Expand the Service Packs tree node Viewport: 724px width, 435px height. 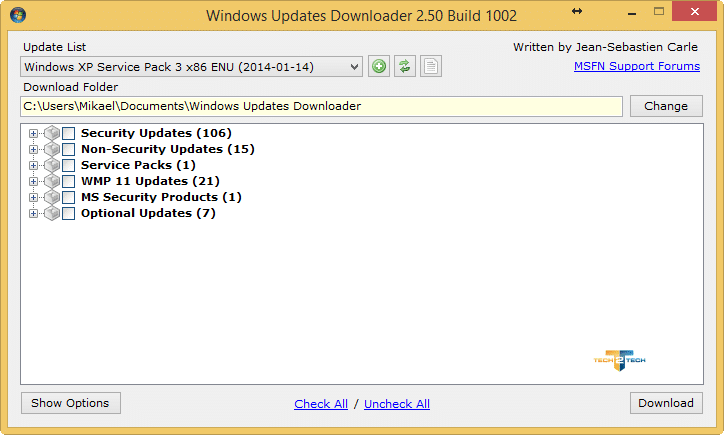click(33, 165)
